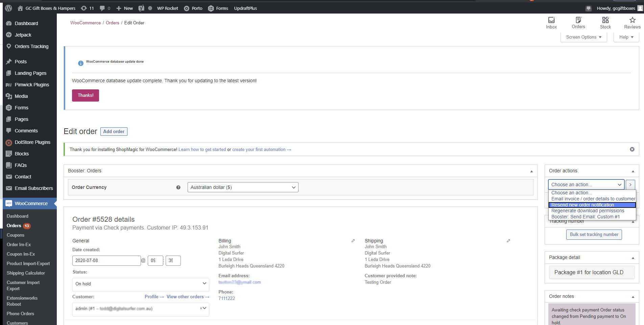Apply selected order action arrow button
This screenshot has width=644, height=325.
point(630,185)
